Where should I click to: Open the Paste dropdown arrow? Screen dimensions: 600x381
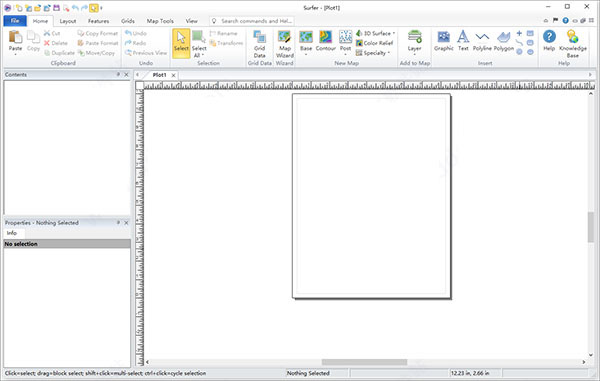pyautogui.click(x=15, y=54)
